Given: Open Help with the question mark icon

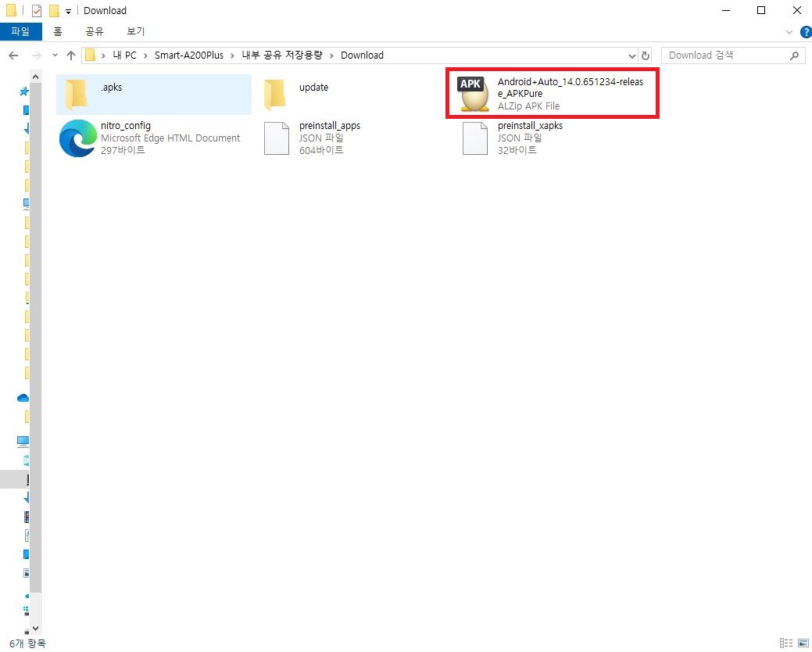Looking at the screenshot, I should click(806, 32).
